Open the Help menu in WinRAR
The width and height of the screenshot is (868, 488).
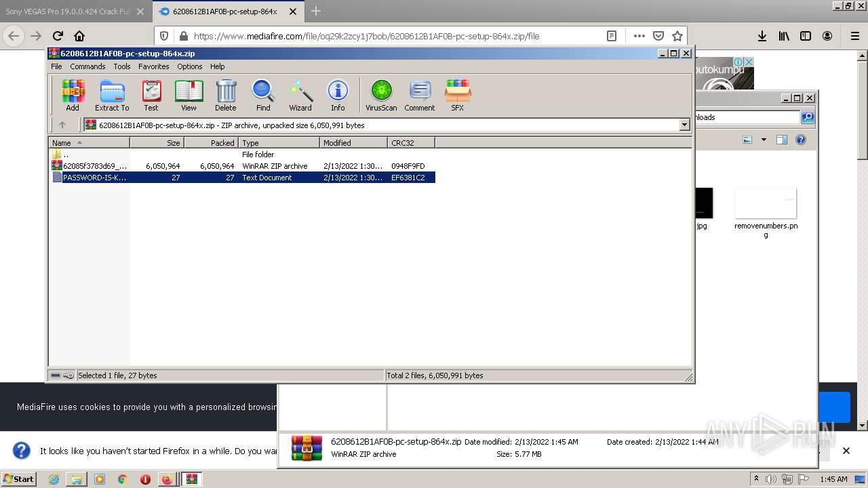(x=218, y=66)
